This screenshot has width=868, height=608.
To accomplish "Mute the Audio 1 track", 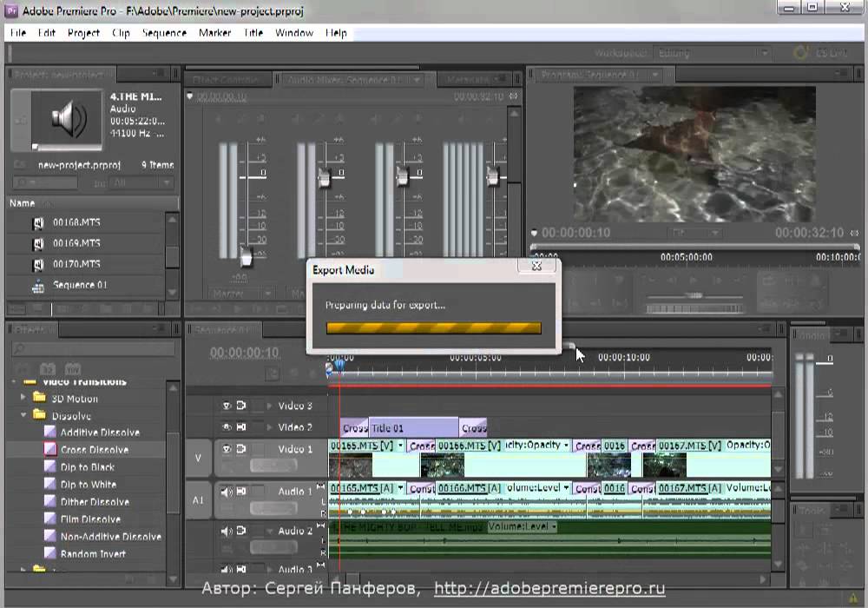I will pos(227,492).
